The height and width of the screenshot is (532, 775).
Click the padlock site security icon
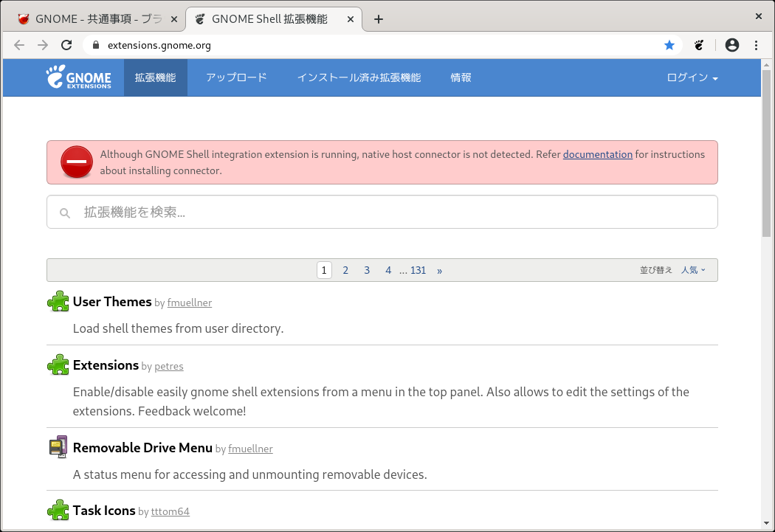96,45
